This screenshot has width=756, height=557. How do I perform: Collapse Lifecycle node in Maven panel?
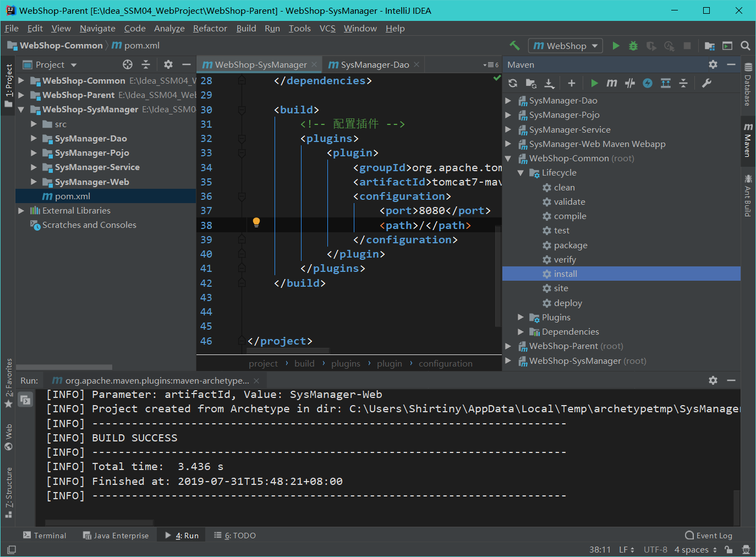tap(521, 173)
